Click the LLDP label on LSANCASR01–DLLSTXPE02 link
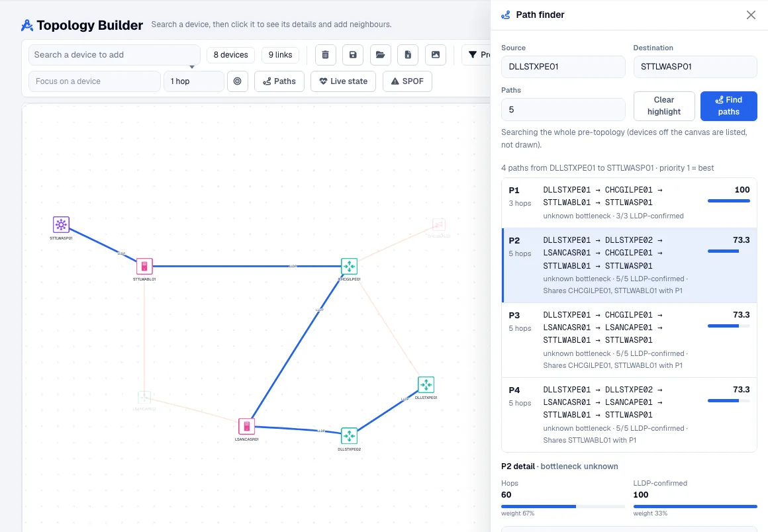The height and width of the screenshot is (532, 768). coord(321,431)
